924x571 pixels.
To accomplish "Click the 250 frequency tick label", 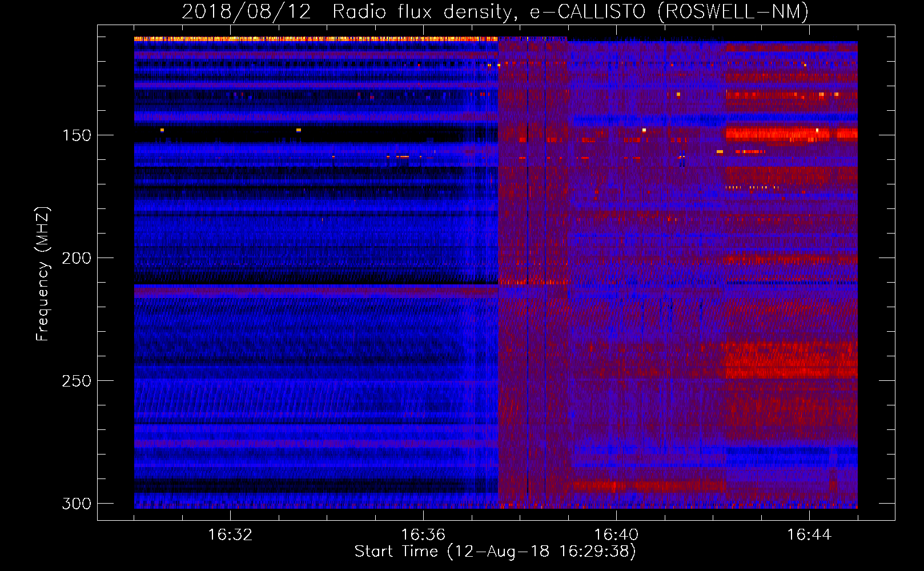I will point(77,381).
